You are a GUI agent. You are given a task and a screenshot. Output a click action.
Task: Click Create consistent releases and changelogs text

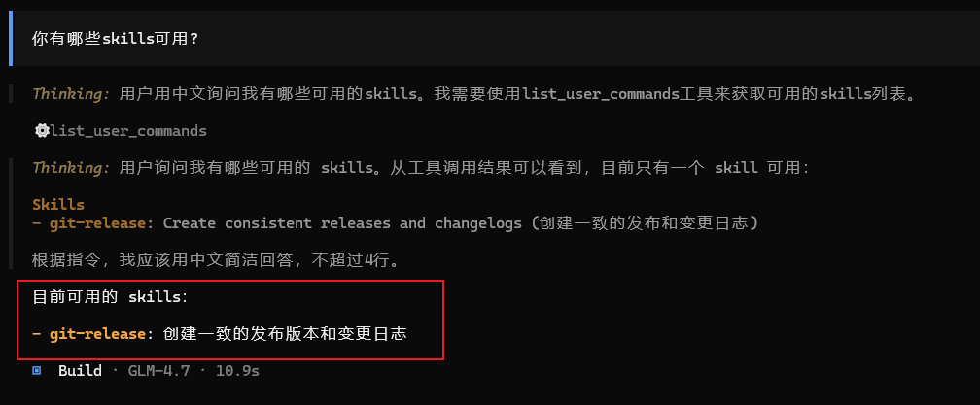[342, 223]
